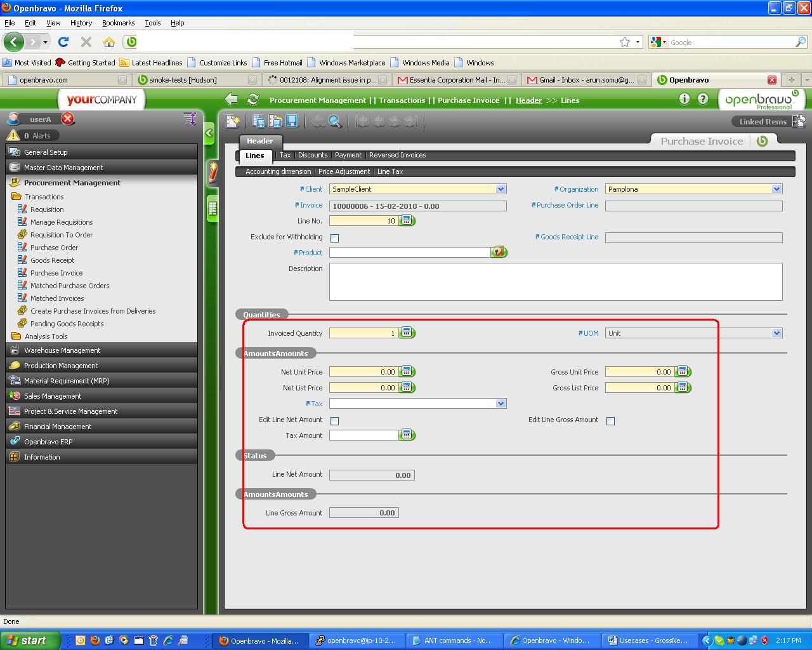812x650 pixels.
Task: Open the Tax dropdown
Action: [501, 404]
